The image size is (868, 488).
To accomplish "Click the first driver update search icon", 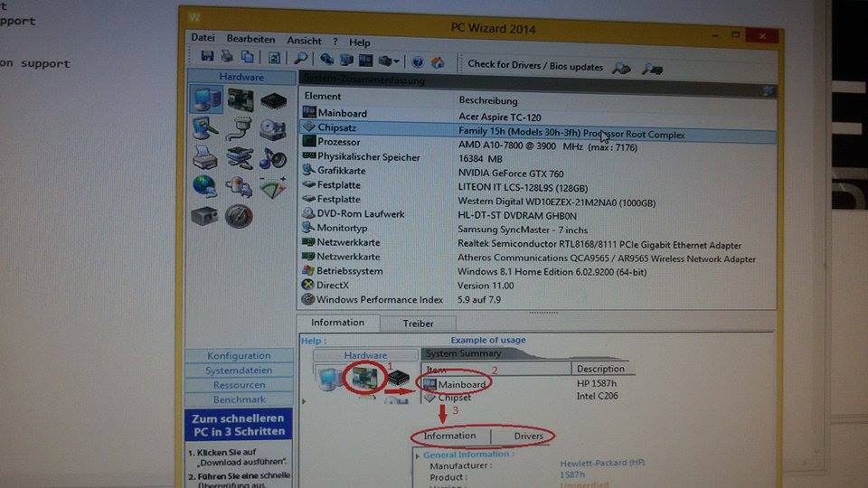I will 621,68.
